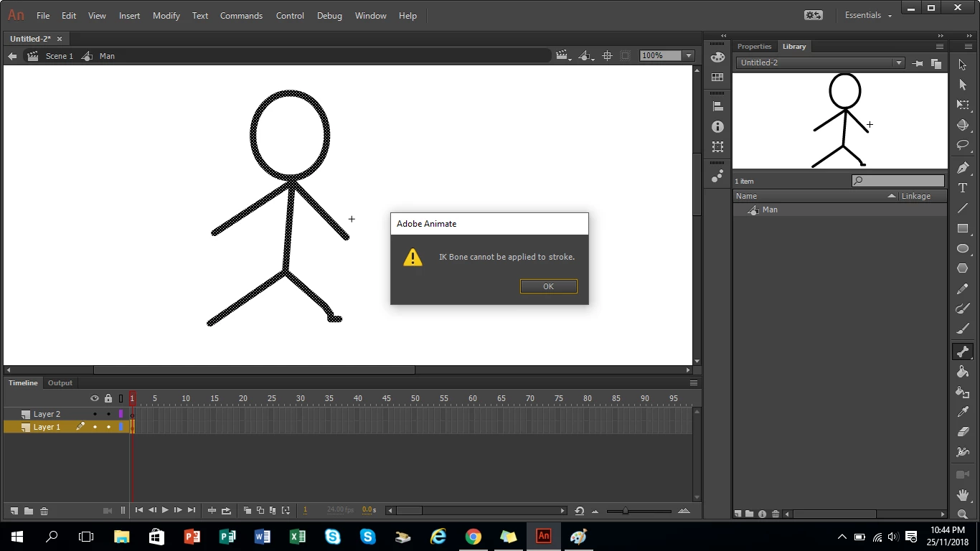
Task: Select the Selection tool arrow
Action: [963, 65]
